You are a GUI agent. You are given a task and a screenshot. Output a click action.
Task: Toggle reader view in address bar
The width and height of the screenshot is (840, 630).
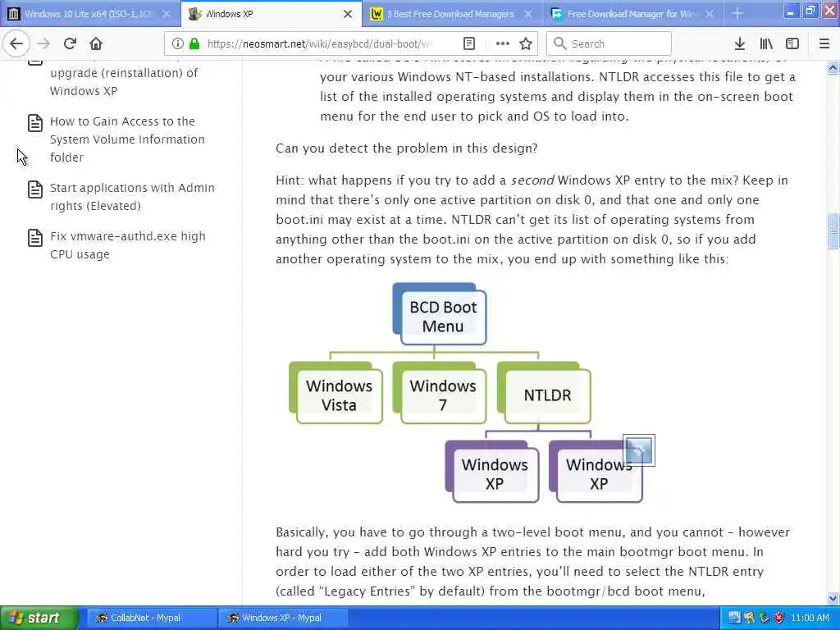point(468,43)
